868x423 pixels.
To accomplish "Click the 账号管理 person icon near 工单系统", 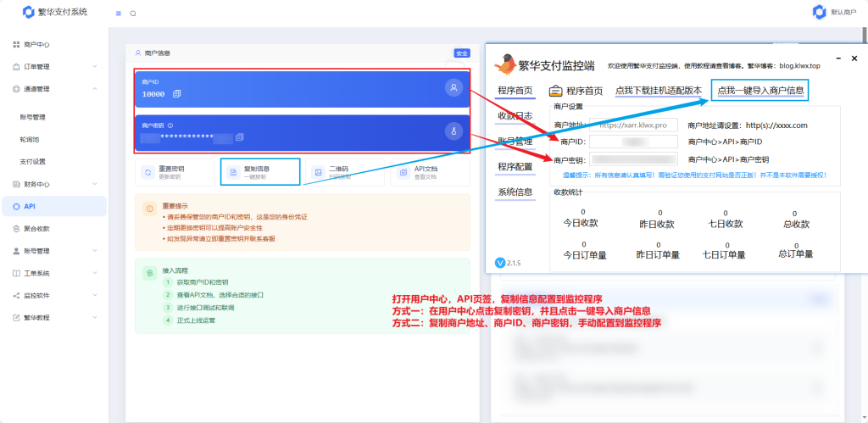I will click(x=16, y=251).
